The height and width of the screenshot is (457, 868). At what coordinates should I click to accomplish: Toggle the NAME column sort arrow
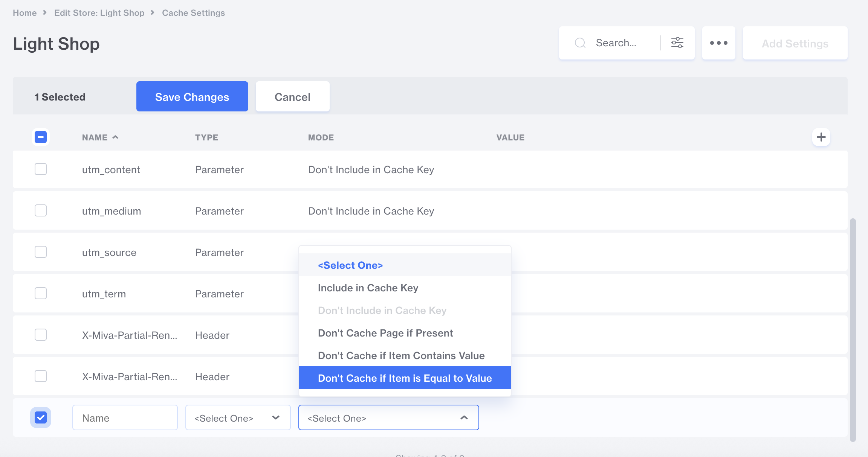click(115, 137)
